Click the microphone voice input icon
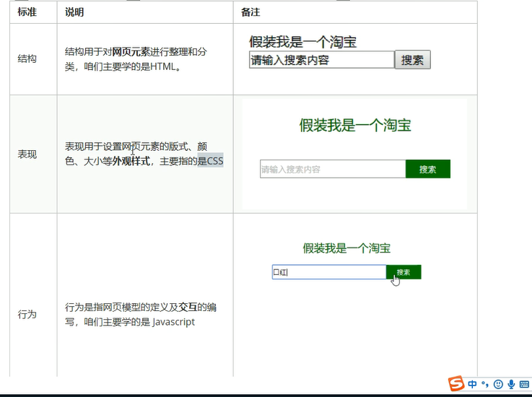This screenshot has height=397, width=532. point(511,384)
